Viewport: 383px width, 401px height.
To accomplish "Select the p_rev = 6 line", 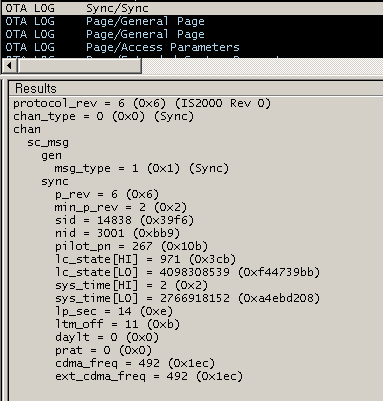I will click(x=107, y=194).
